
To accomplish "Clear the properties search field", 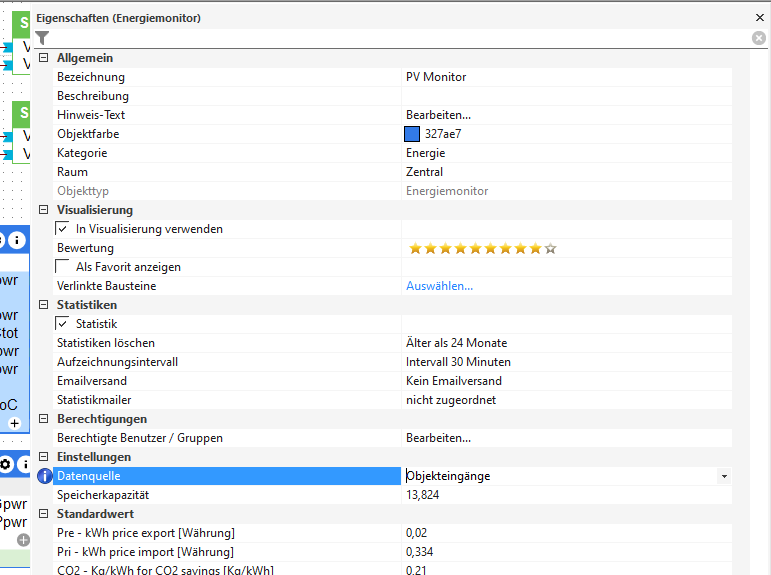I will 759,38.
